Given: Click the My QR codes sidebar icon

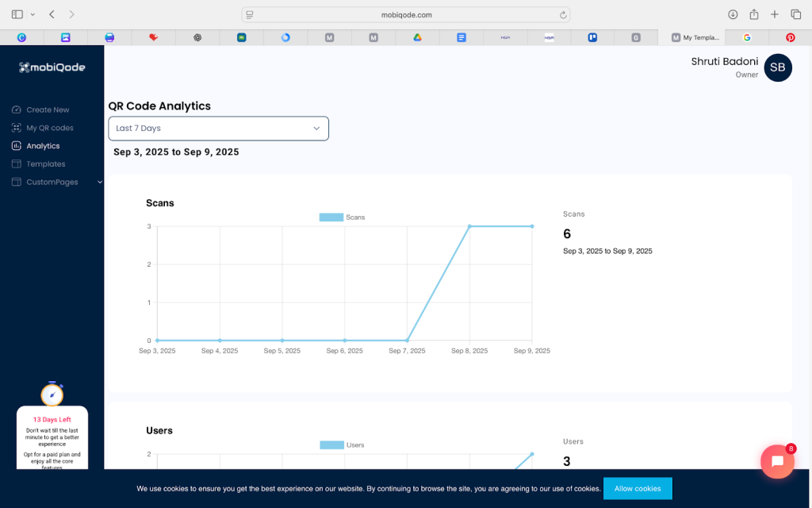Looking at the screenshot, I should [x=17, y=128].
